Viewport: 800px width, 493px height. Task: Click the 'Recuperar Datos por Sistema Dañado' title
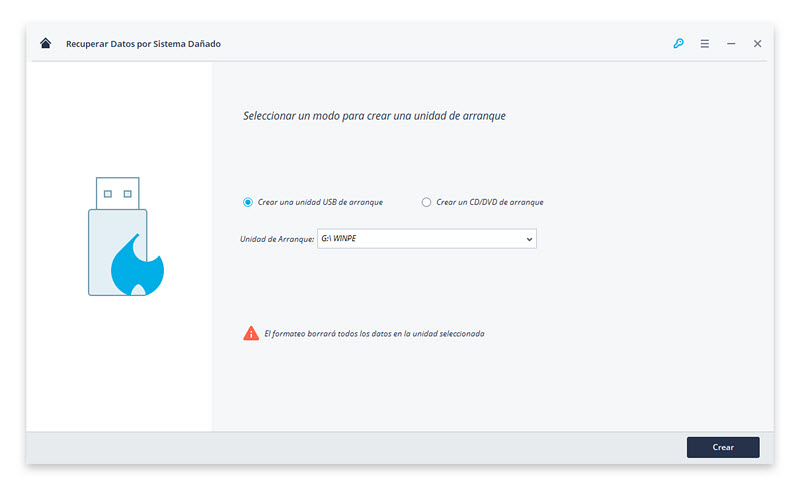[143, 44]
